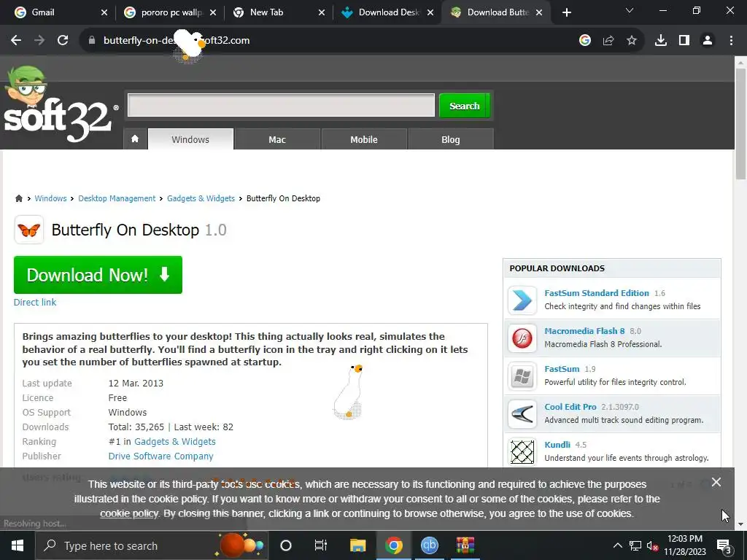Click the breadcrumb home icon
This screenshot has width=747, height=560.
18,198
